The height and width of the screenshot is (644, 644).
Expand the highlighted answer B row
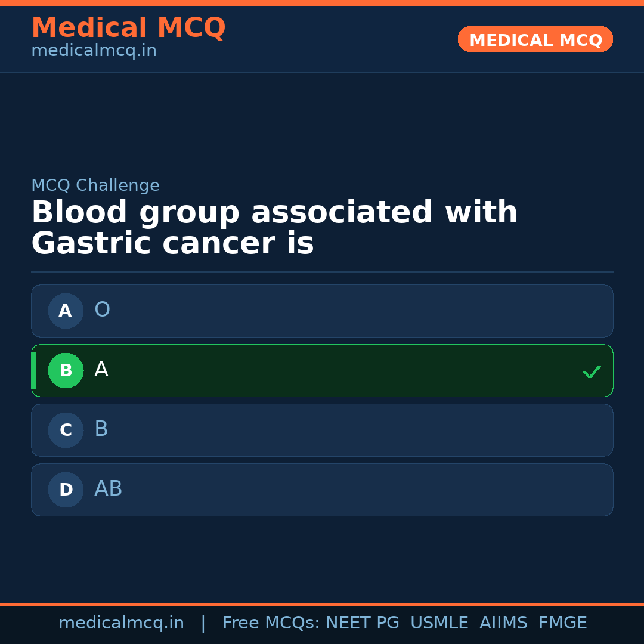click(322, 370)
